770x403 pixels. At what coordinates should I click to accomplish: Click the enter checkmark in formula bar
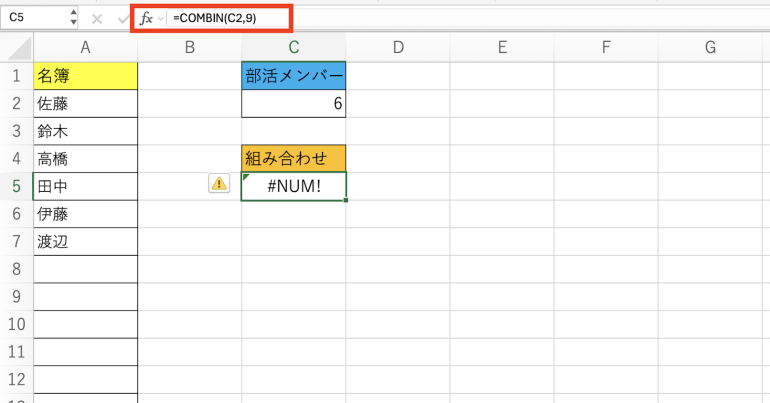click(121, 18)
